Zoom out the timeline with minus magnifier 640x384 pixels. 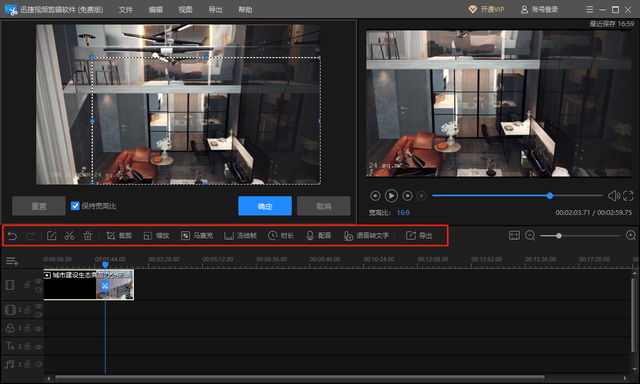[x=530, y=235]
